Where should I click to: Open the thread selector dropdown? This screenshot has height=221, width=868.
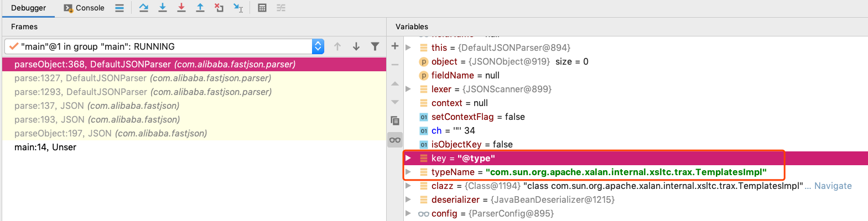point(318,46)
